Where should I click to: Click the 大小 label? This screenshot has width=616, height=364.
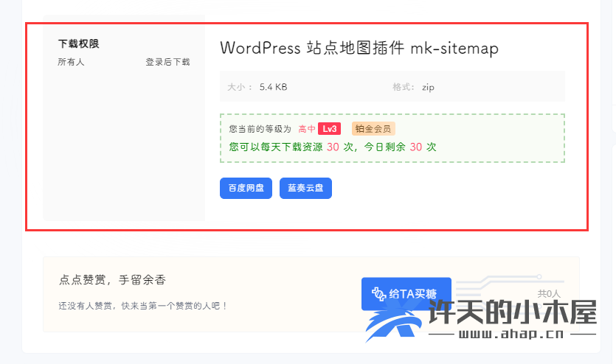tap(239, 87)
